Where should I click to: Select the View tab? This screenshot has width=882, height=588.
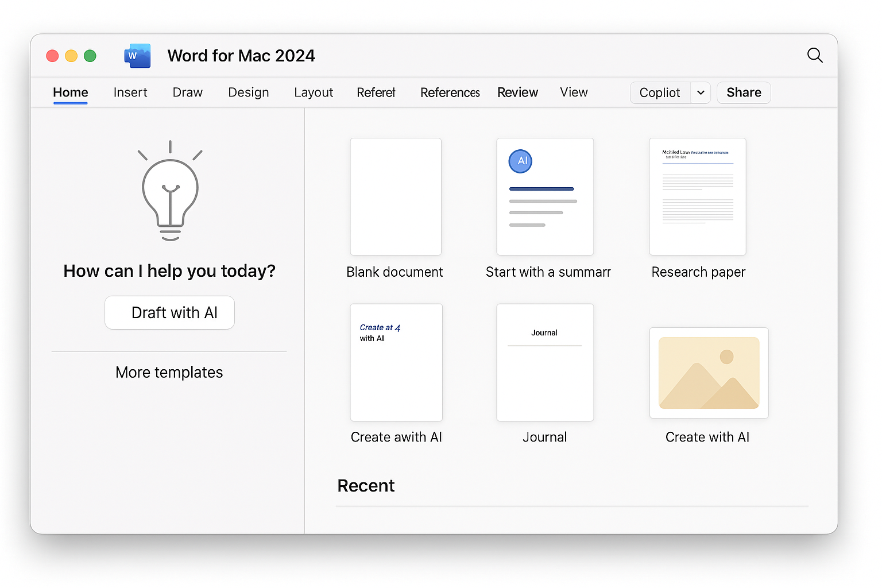click(x=573, y=92)
